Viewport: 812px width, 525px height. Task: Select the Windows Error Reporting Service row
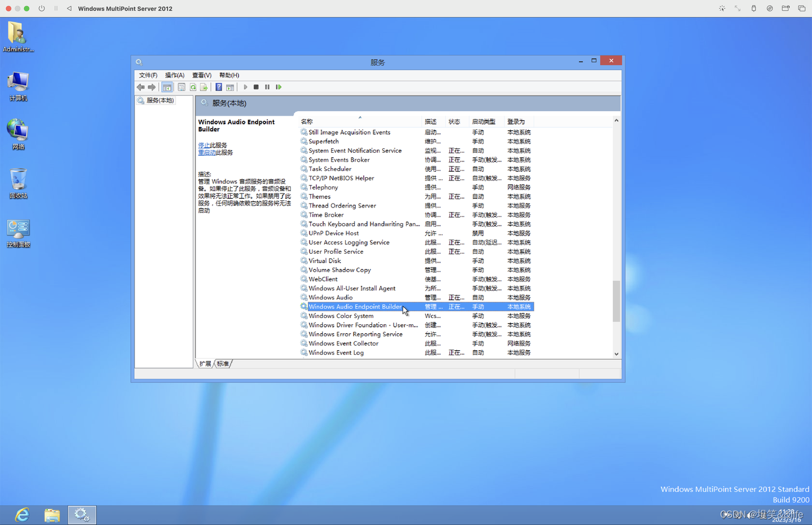tap(417, 334)
